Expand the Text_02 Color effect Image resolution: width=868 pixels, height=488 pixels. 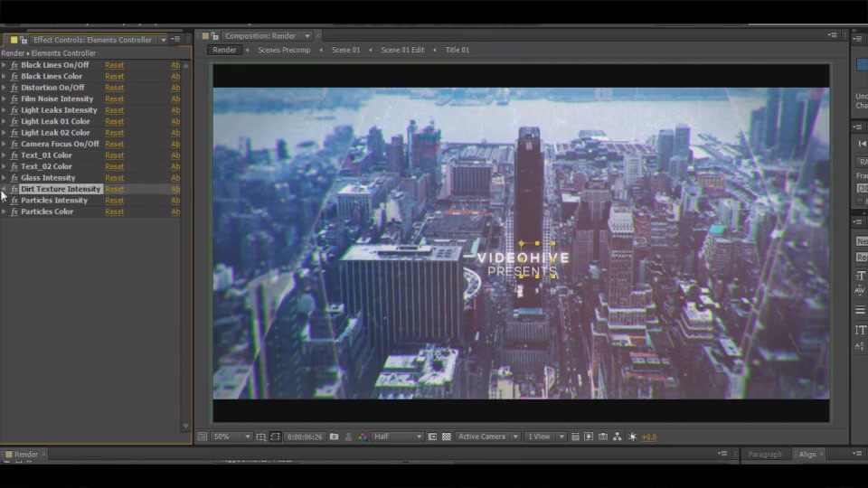(x=4, y=166)
